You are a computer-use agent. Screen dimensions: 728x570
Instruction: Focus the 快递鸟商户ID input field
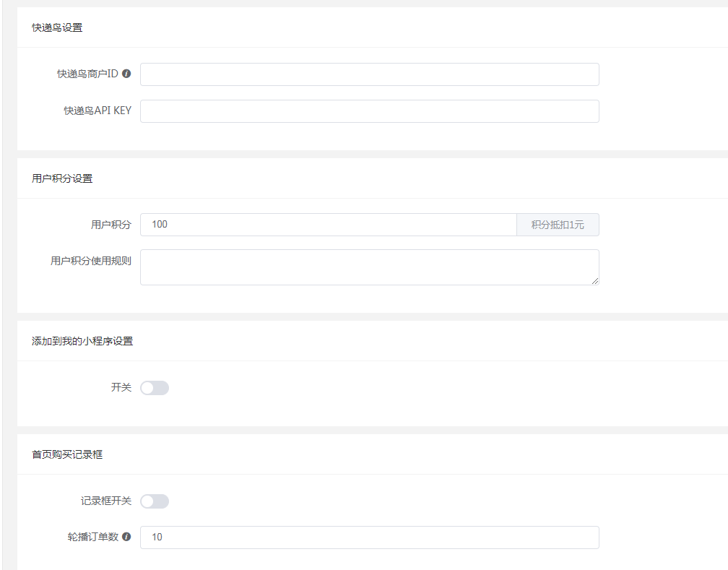[x=370, y=74]
